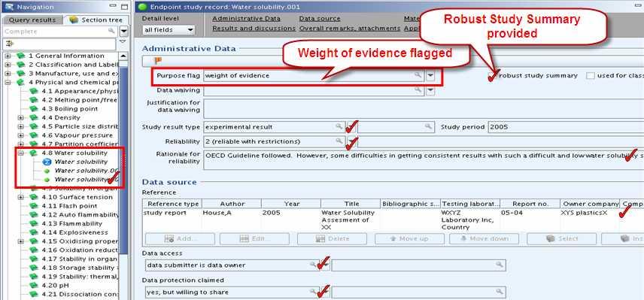
Task: Expand the 2 Classification and Labelling node
Action: click(8, 65)
